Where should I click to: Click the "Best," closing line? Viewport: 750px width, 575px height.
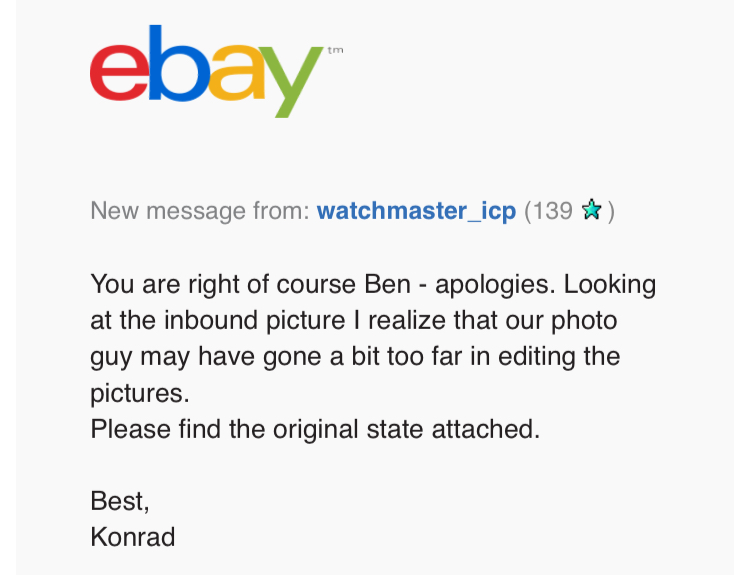(119, 501)
